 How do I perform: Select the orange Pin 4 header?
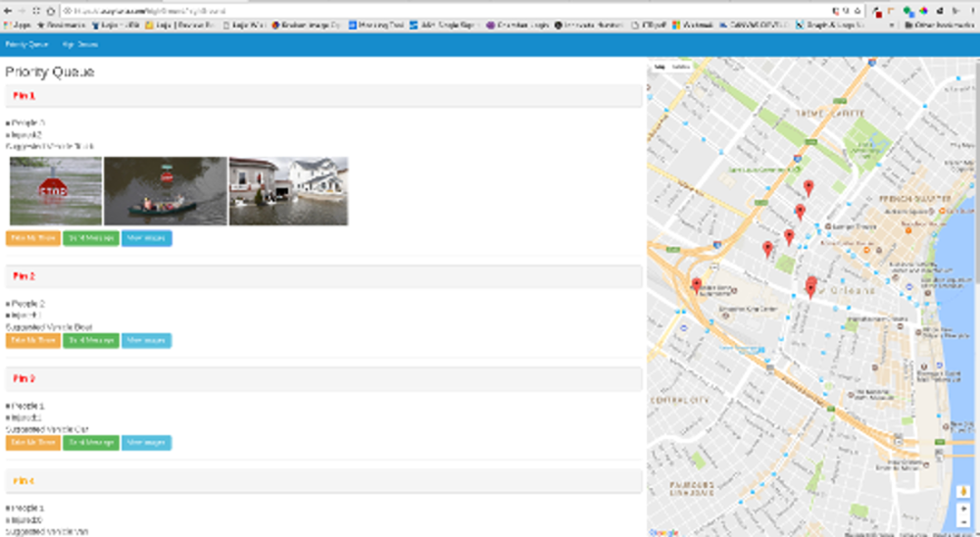pos(323,481)
